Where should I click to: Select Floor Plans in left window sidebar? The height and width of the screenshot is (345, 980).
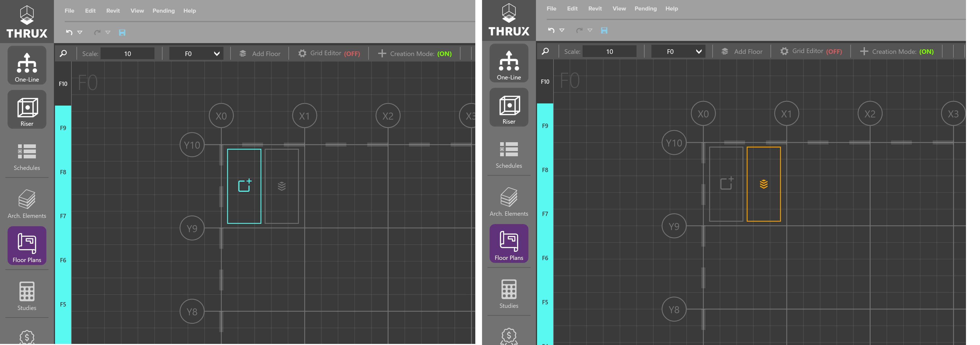point(27,245)
